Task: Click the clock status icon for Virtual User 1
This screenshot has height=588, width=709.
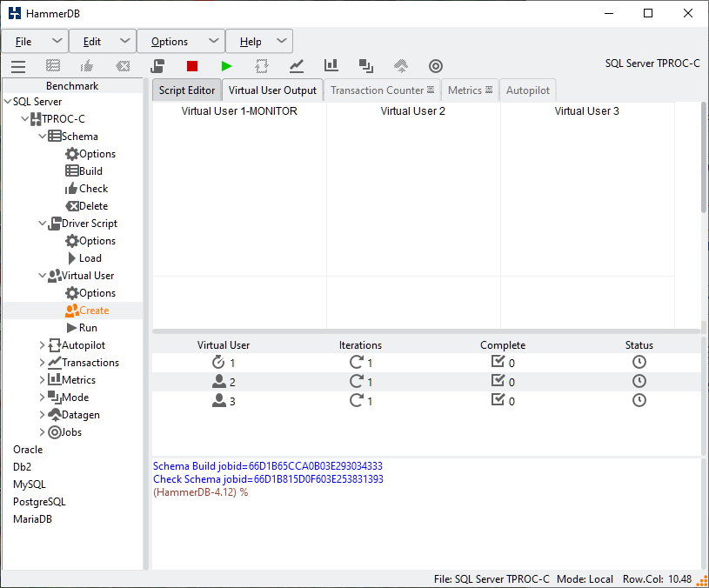Action: click(x=639, y=362)
